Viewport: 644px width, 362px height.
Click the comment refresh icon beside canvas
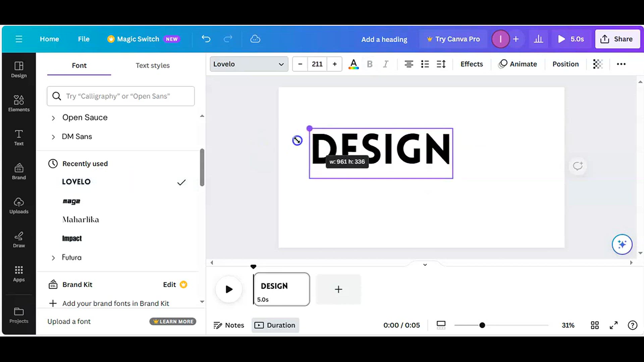click(578, 166)
